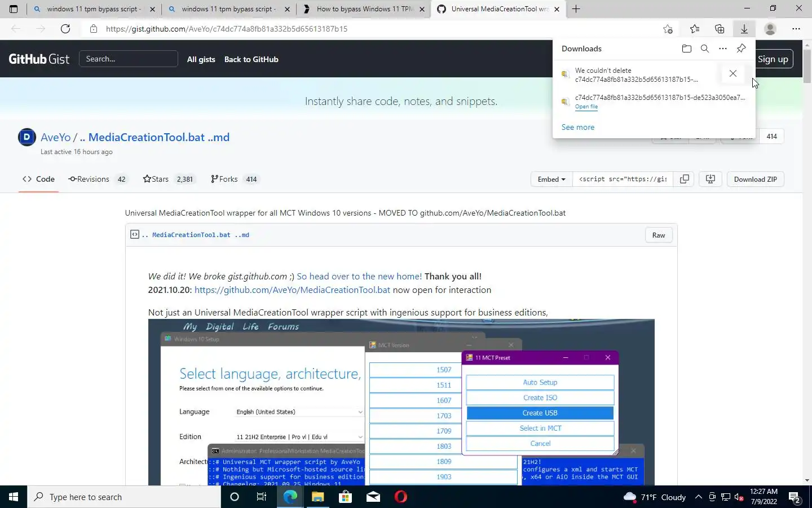812x508 pixels.
Task: Toggle the browser Downloads toolbar icon
Action: (x=744, y=29)
